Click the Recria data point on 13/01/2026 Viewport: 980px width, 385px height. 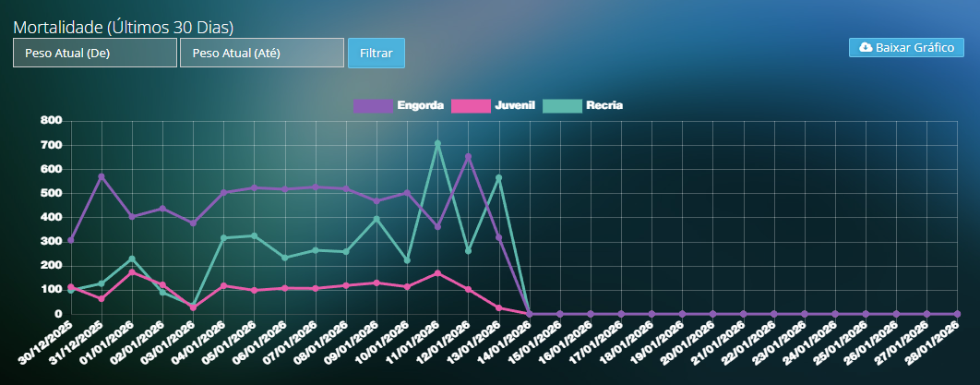(498, 177)
